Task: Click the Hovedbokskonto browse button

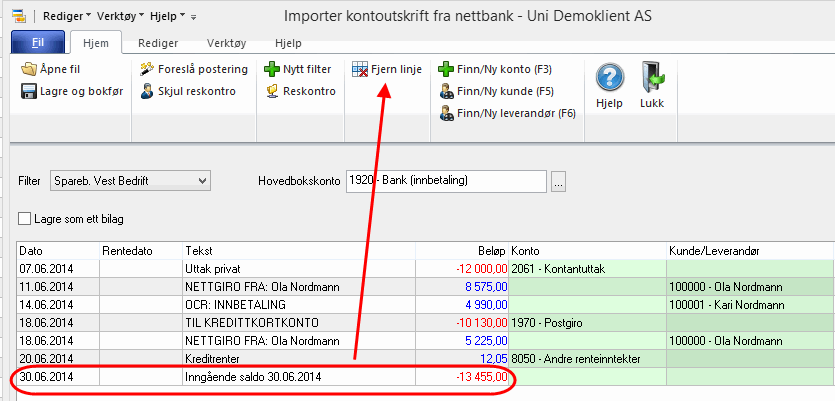Action: point(558,181)
